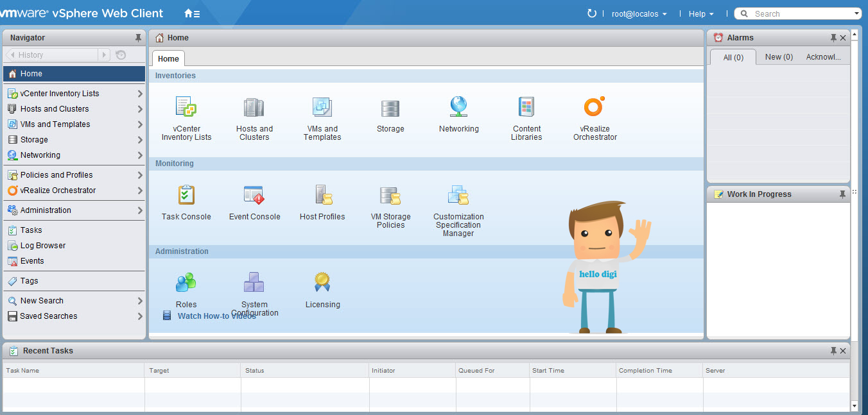Open the Roles icon under Administration
Image resolution: width=868 pixels, height=415 pixels.
point(186,283)
